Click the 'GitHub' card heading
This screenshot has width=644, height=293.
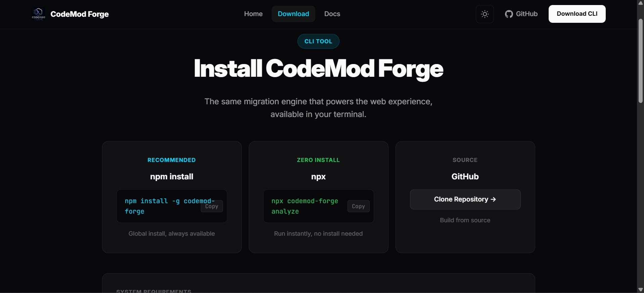coord(465,177)
